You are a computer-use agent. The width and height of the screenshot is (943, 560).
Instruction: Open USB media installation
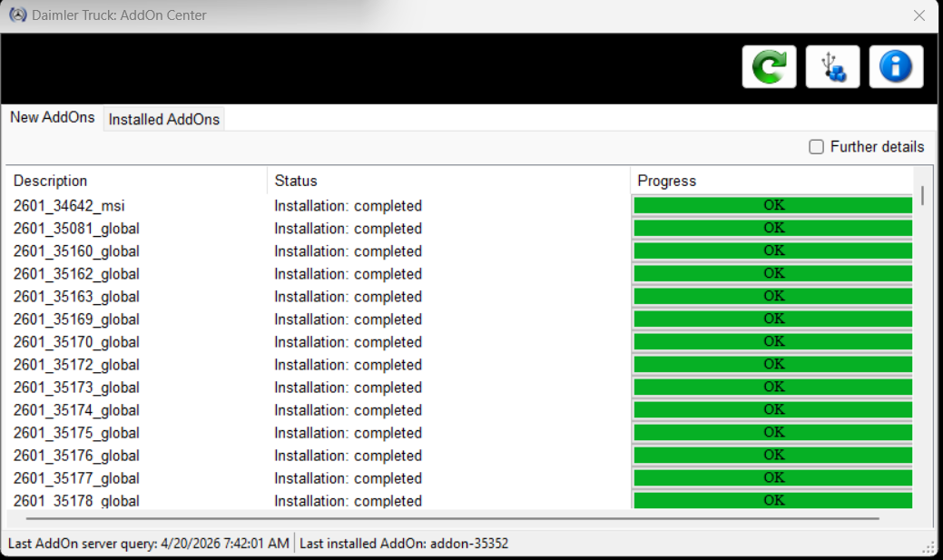[832, 65]
